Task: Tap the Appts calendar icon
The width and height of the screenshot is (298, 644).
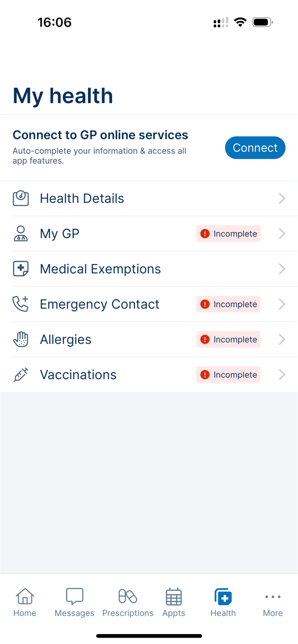Action: pyautogui.click(x=173, y=596)
